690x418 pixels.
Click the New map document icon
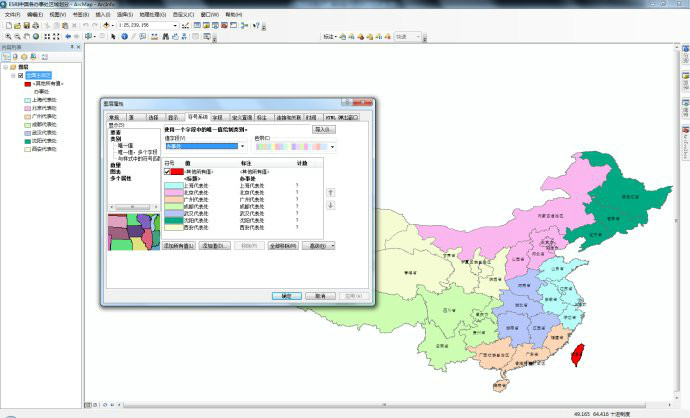pyautogui.click(x=9, y=26)
